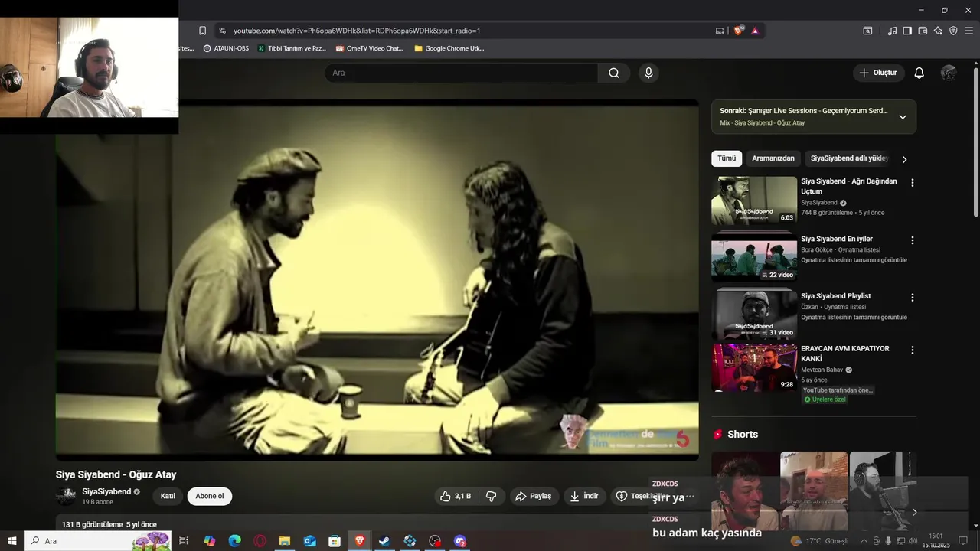Click the Mevlcan Bahav channel name

coord(822,370)
